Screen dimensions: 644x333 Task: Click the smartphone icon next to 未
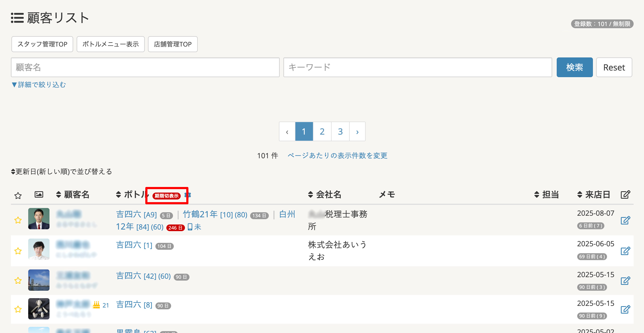pyautogui.click(x=190, y=227)
